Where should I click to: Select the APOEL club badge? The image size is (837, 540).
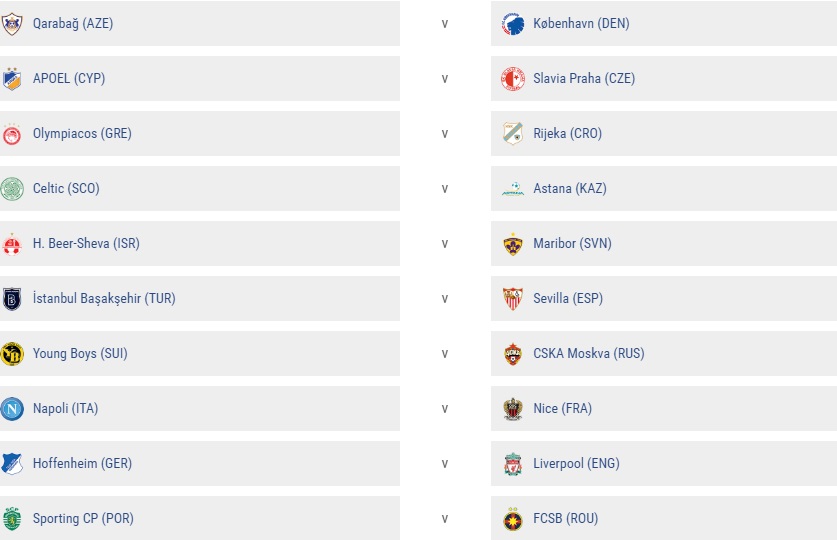12,78
